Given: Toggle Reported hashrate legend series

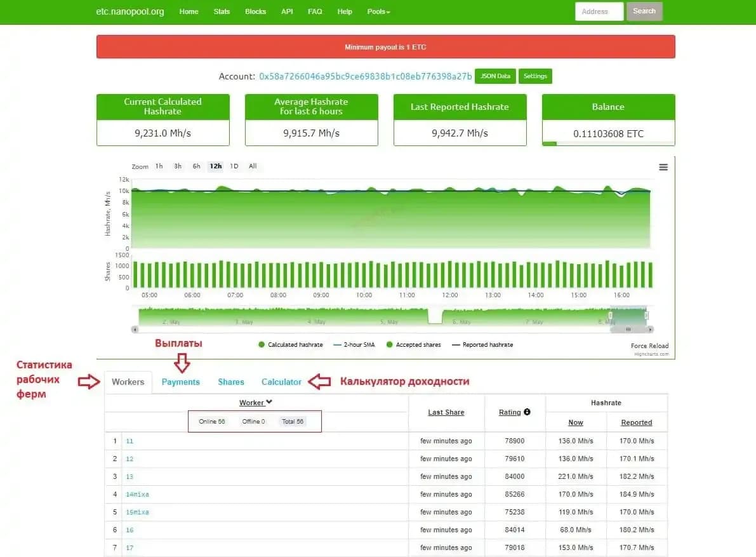Looking at the screenshot, I should pyautogui.click(x=482, y=345).
